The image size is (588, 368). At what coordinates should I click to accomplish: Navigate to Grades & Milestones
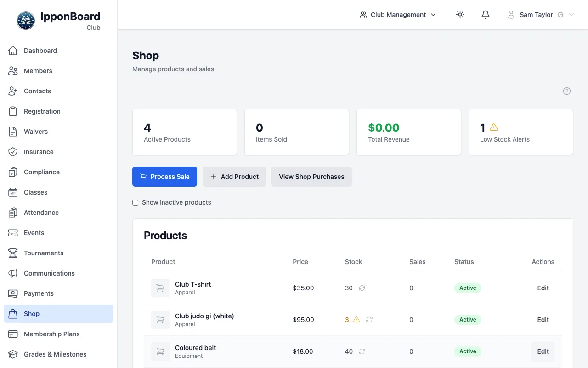tap(58, 354)
